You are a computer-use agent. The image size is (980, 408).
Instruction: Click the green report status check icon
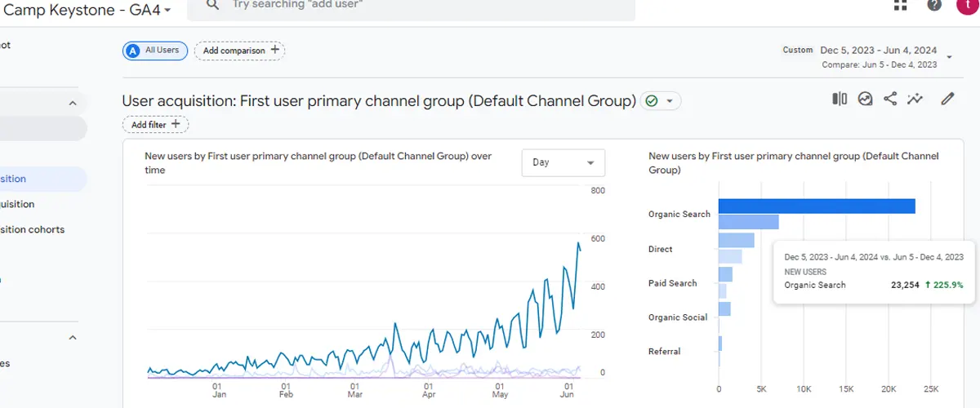pos(652,101)
